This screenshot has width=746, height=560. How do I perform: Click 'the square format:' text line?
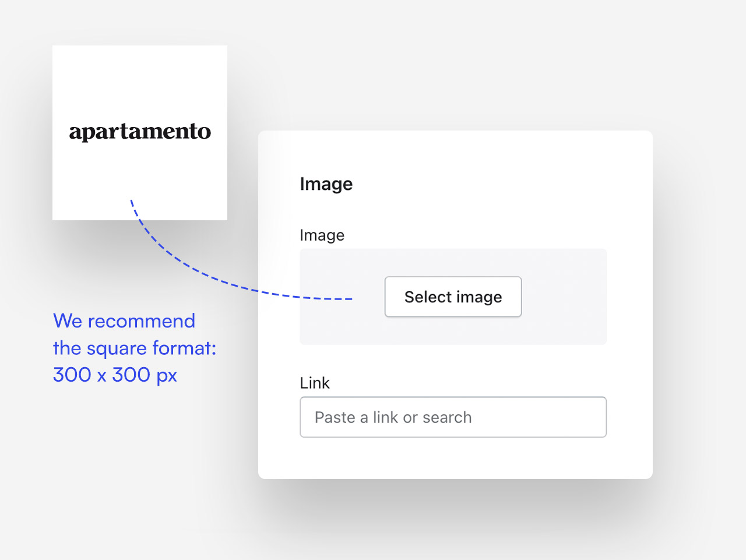click(x=134, y=348)
